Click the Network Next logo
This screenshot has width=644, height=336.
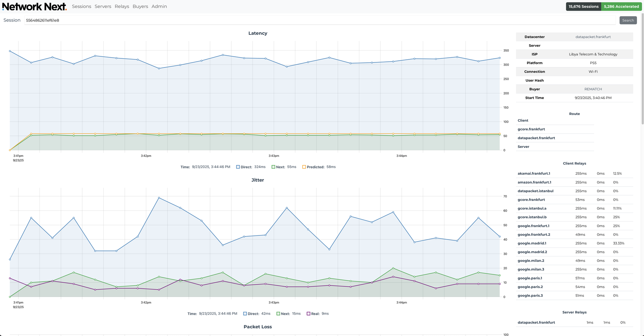tap(34, 7)
